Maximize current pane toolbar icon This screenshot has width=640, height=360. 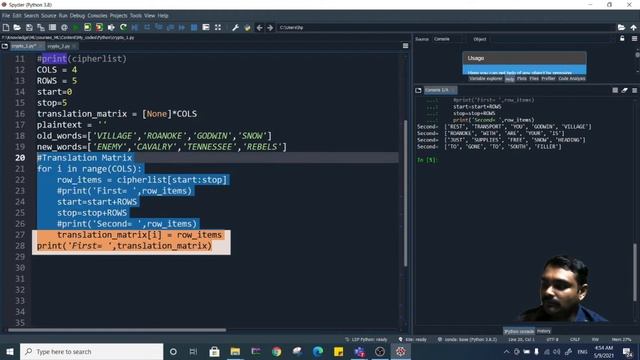218,27
